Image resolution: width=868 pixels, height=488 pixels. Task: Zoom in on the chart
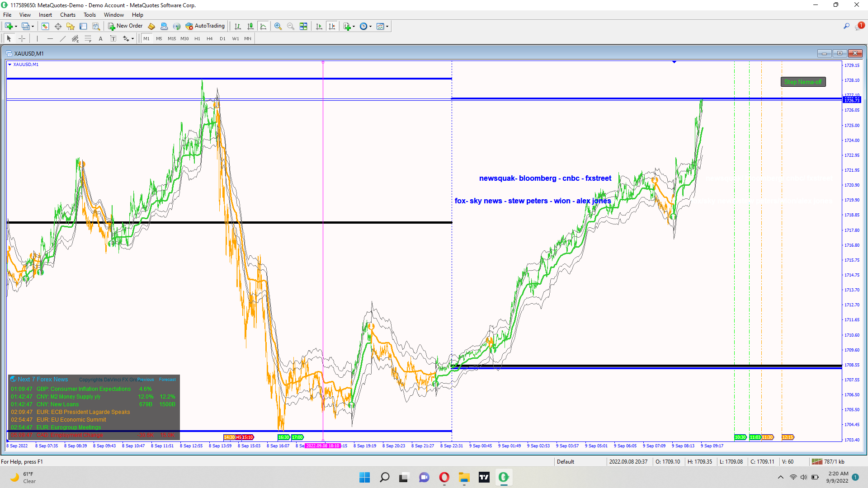[x=278, y=26]
